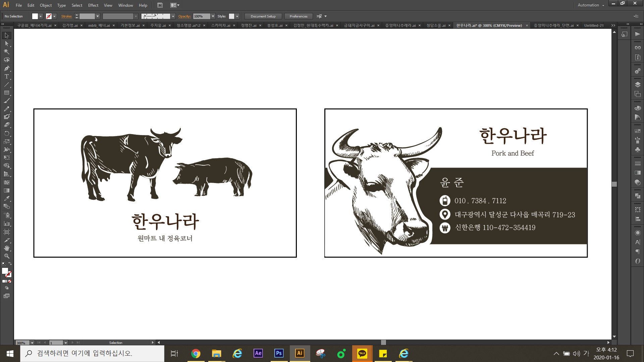This screenshot has width=644, height=362.
Task: Click the Stroke panel link
Action: [x=66, y=16]
